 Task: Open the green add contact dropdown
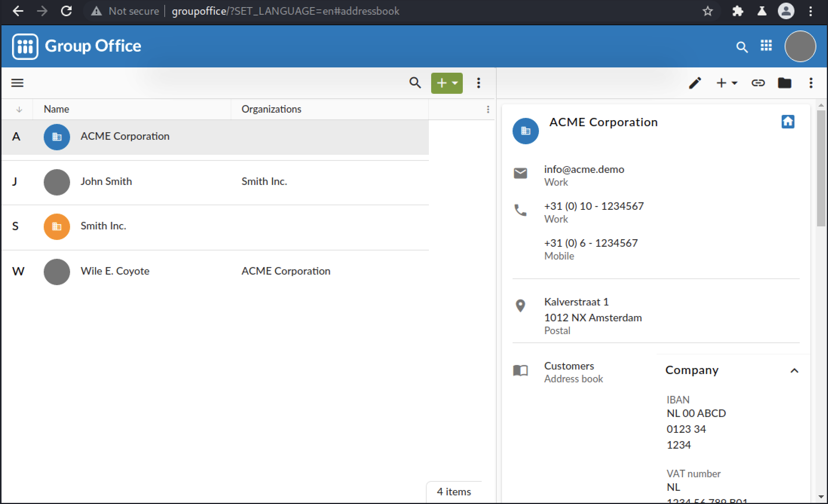pos(447,83)
